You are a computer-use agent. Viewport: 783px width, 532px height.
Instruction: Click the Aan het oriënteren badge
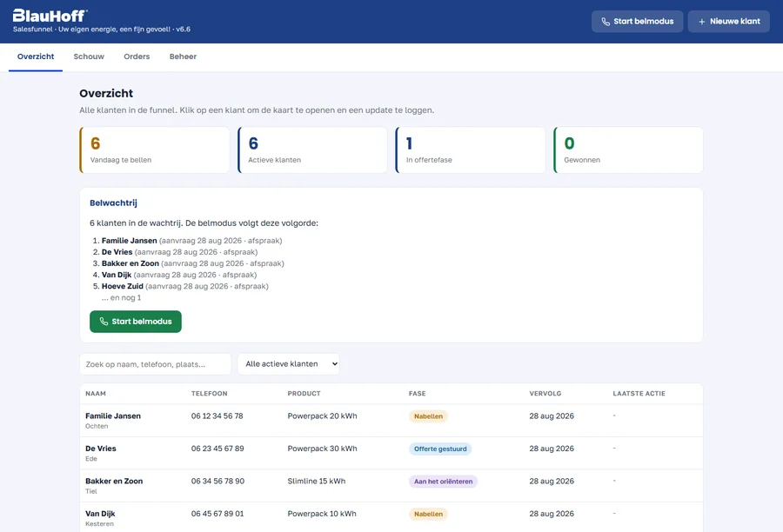click(444, 481)
